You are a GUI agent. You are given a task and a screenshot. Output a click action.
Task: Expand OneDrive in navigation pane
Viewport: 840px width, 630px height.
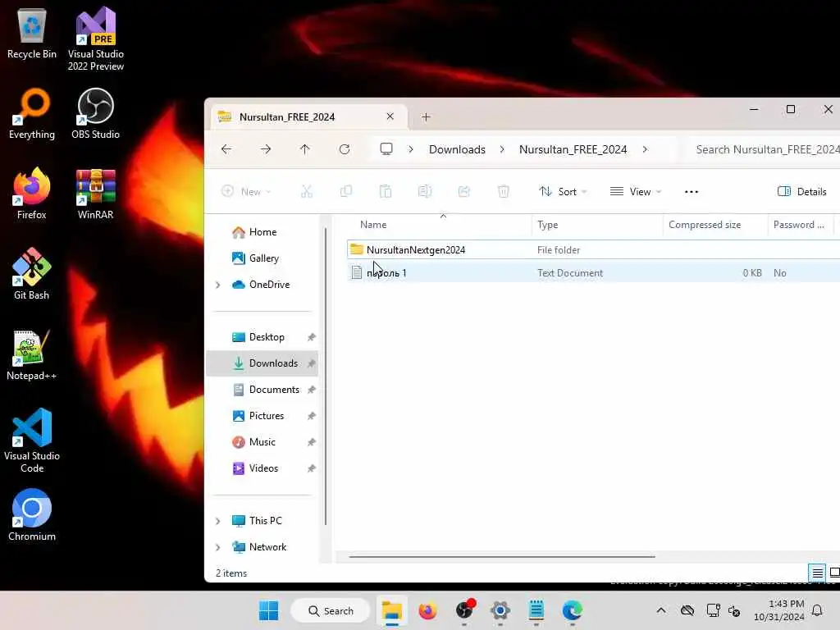pyautogui.click(x=218, y=285)
